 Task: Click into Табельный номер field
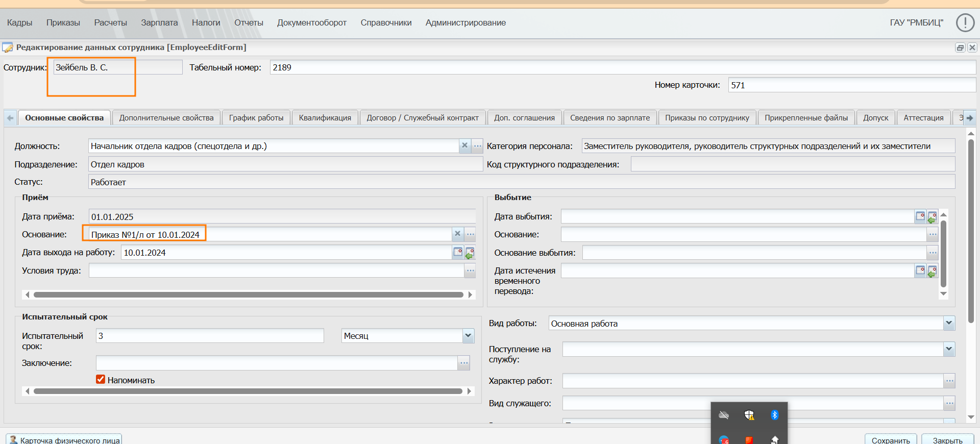623,67
